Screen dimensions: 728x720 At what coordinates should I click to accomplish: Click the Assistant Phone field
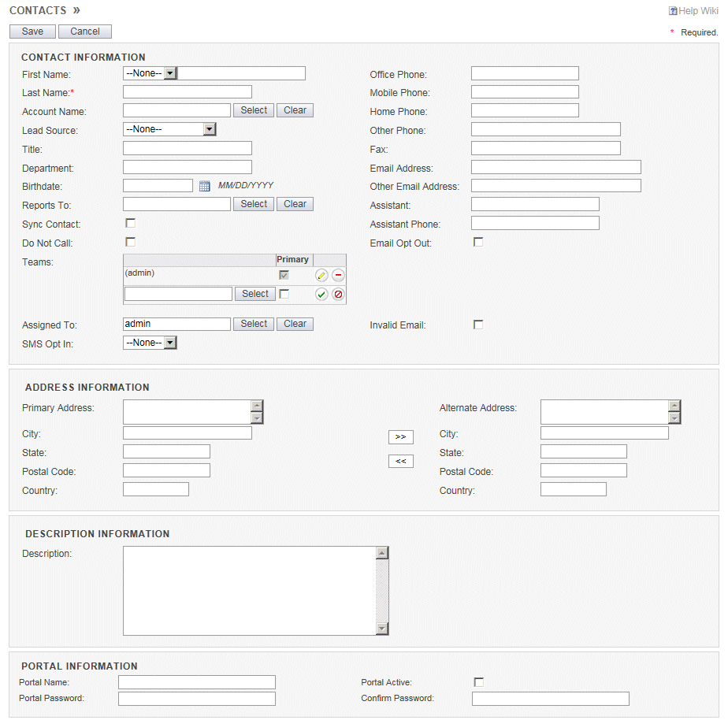click(535, 223)
